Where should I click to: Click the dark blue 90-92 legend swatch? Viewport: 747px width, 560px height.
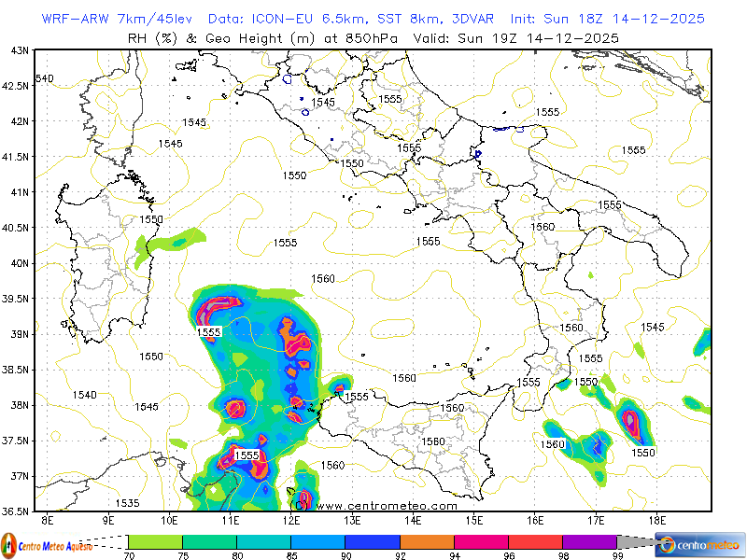[372, 541]
